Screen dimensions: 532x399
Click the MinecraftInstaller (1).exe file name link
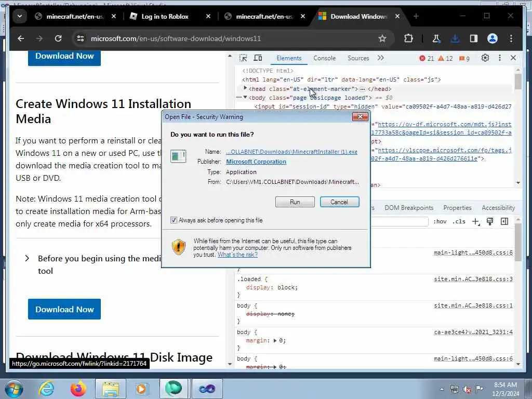click(292, 152)
